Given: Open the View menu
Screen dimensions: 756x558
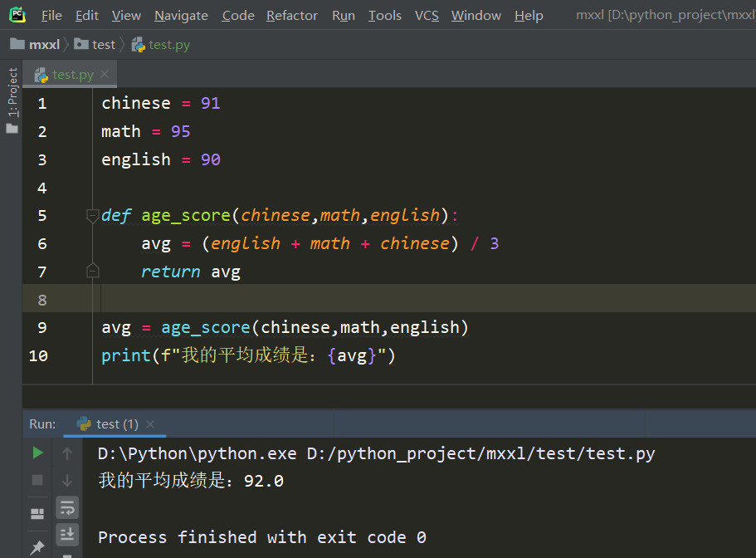Looking at the screenshot, I should click(126, 16).
